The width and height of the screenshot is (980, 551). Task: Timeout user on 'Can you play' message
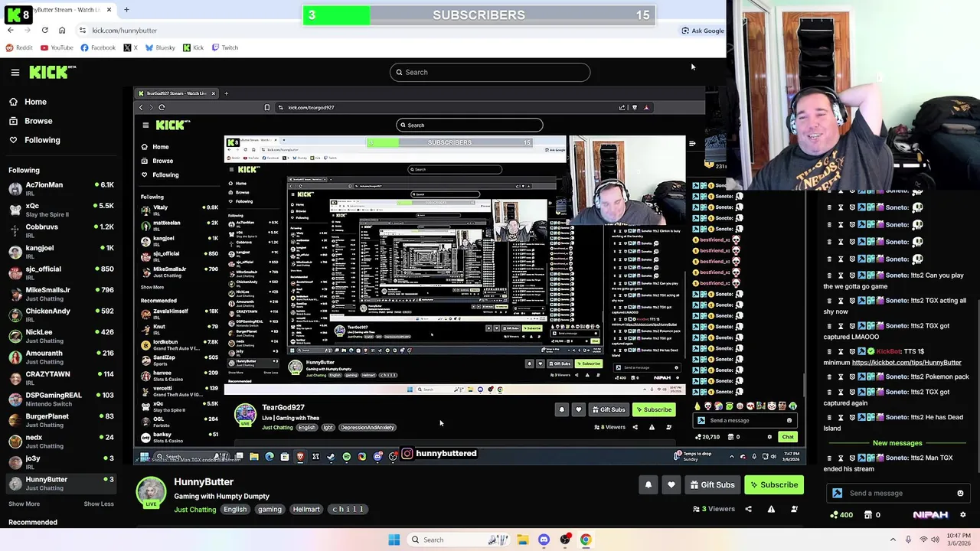click(841, 275)
